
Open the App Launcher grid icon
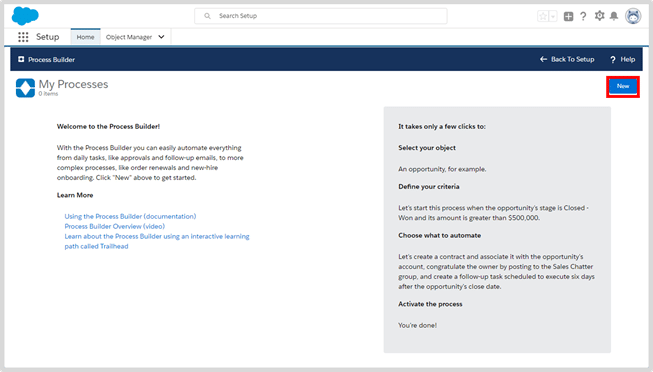tap(23, 37)
